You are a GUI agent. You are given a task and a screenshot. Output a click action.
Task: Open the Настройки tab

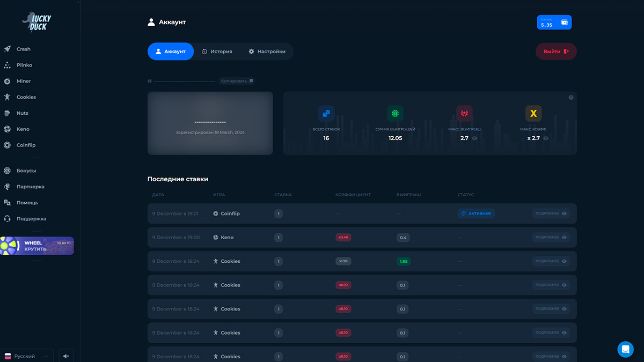click(267, 51)
